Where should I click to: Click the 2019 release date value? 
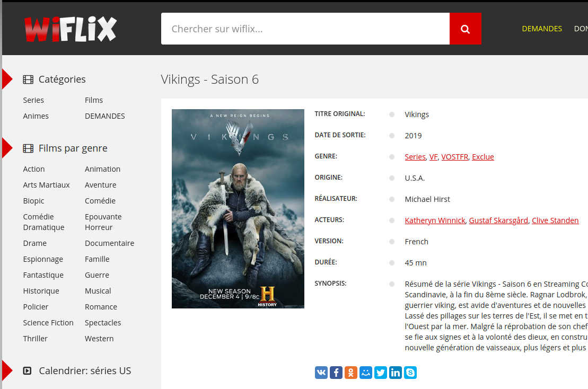413,136
